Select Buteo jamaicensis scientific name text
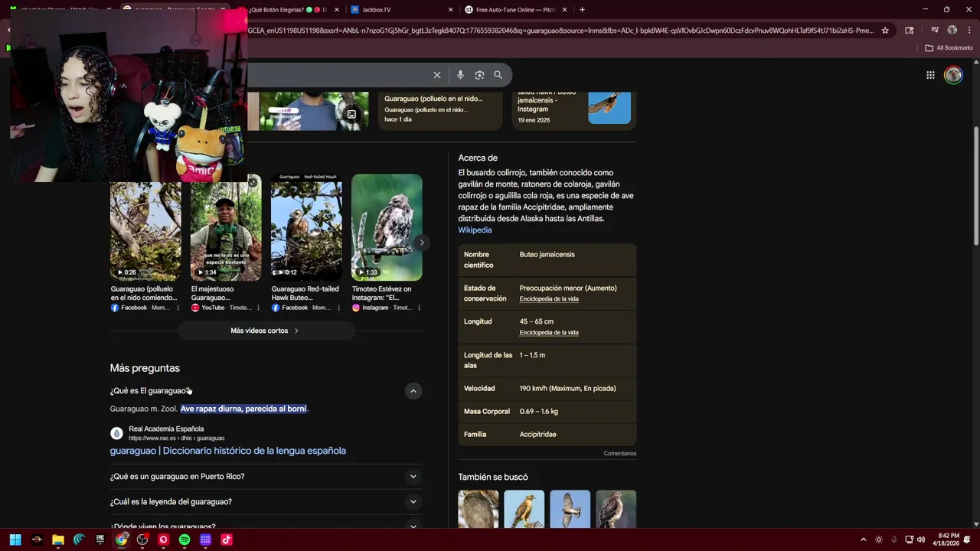980x551 pixels. point(547,255)
